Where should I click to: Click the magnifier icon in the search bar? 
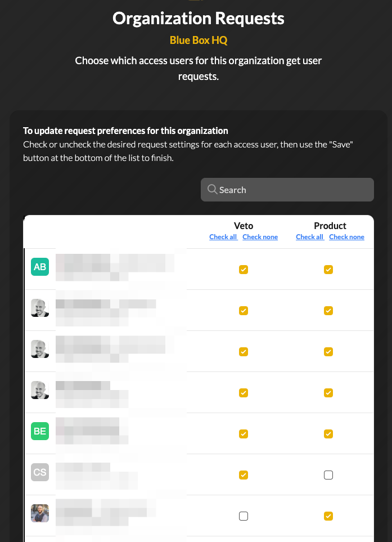(212, 190)
